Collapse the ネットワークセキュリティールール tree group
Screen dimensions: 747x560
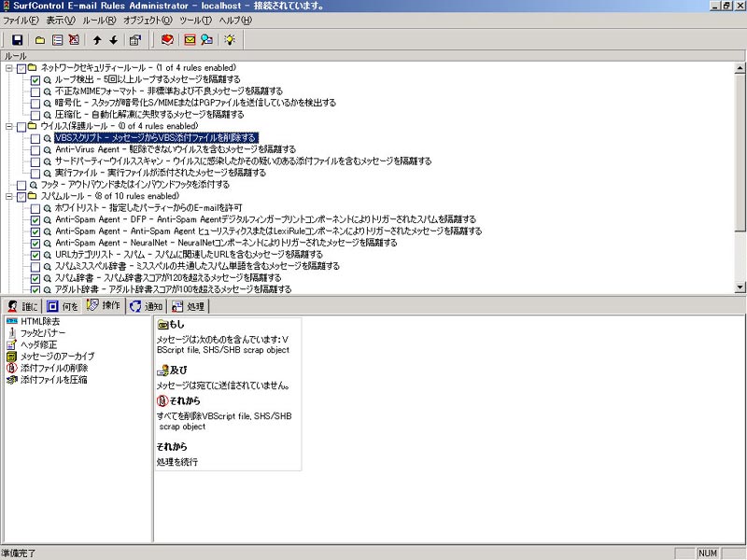click(x=9, y=68)
